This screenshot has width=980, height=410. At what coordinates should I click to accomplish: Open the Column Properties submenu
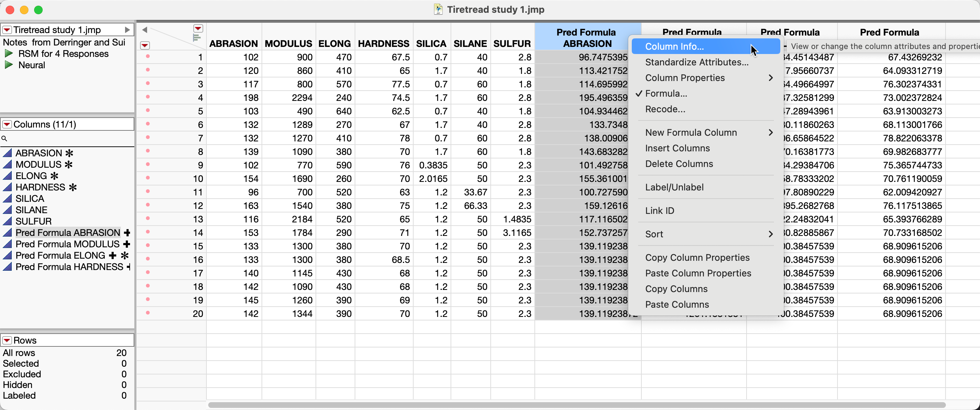[x=705, y=77]
